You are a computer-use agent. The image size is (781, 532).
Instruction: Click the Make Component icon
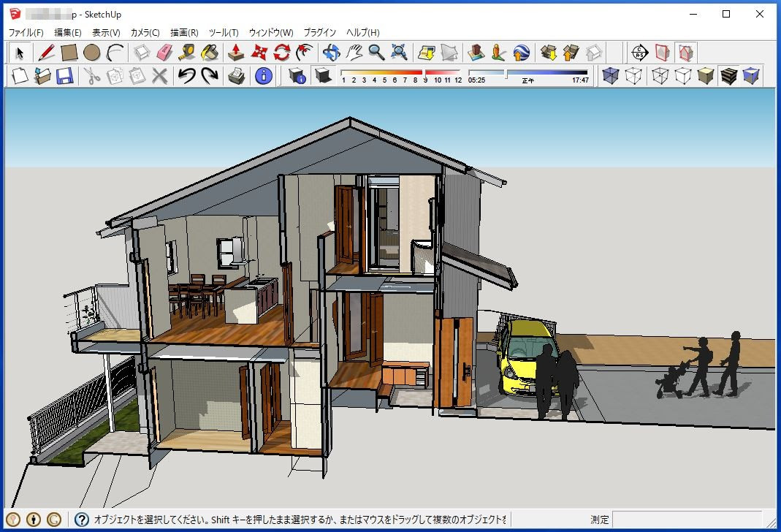click(x=142, y=53)
